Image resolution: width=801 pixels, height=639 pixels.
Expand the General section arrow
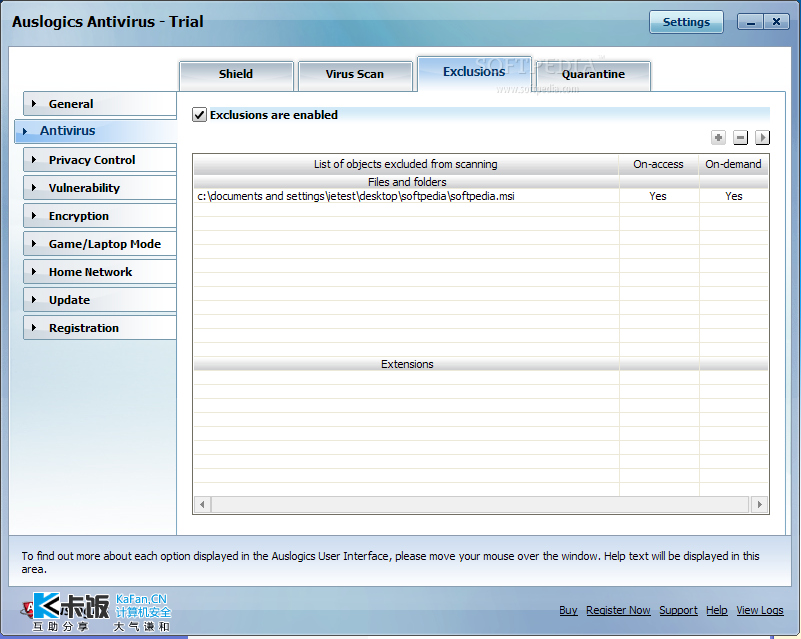34,104
